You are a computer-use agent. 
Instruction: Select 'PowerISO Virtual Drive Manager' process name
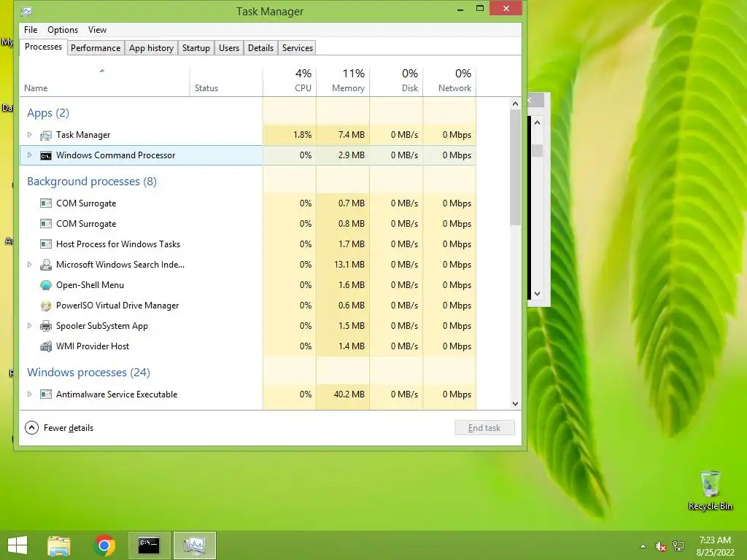pos(117,306)
